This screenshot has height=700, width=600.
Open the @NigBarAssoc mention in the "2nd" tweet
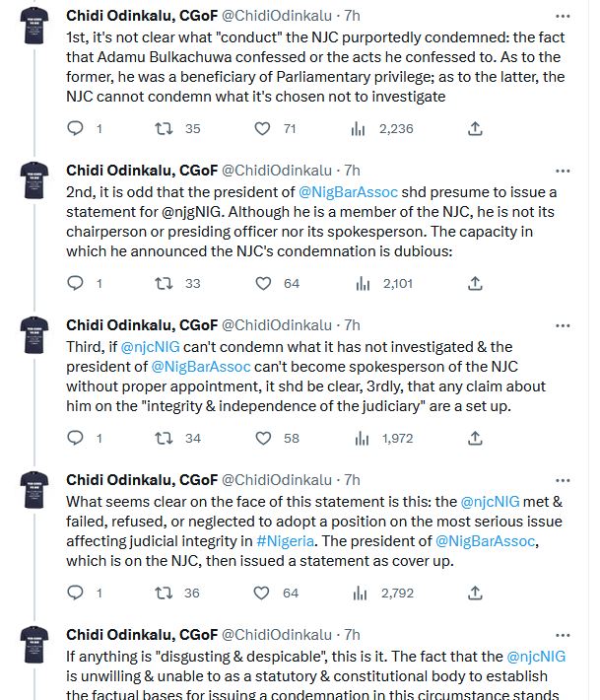(350, 191)
